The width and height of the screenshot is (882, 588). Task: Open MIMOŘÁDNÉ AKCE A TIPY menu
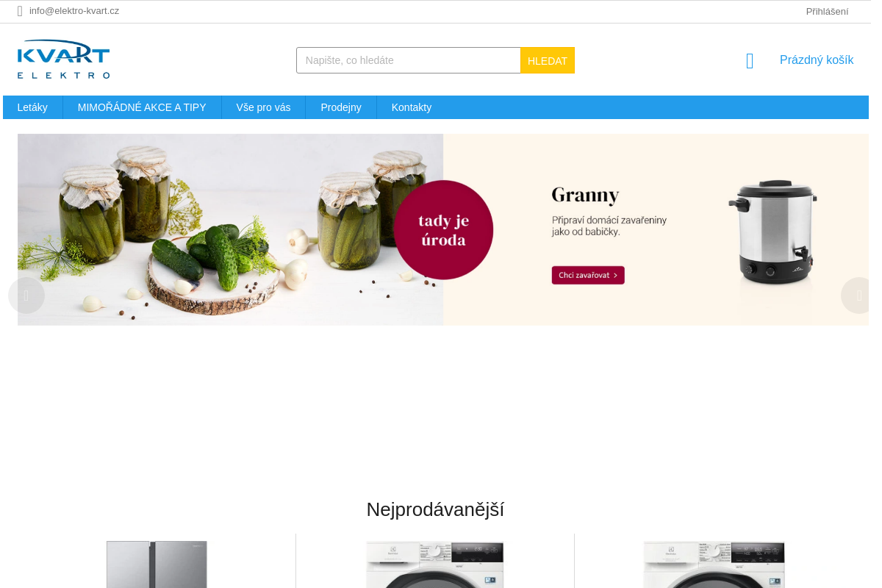tap(142, 107)
